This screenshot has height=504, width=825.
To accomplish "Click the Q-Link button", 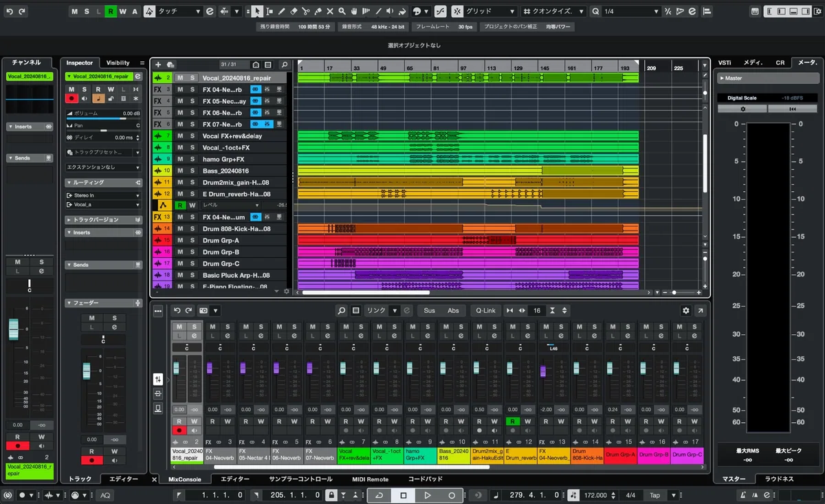I will [x=485, y=311].
